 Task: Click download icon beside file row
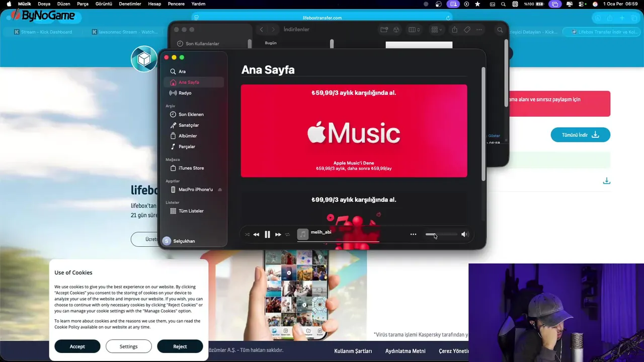point(606,181)
